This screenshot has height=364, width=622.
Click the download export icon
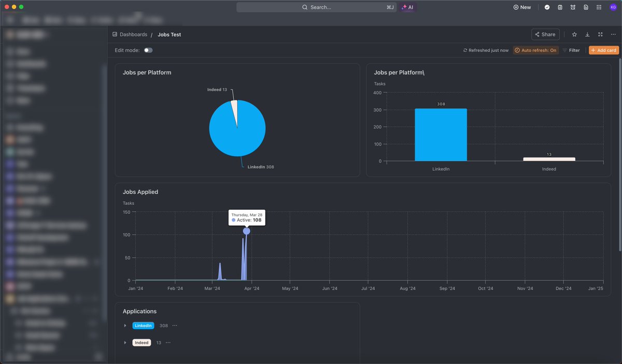click(x=587, y=35)
